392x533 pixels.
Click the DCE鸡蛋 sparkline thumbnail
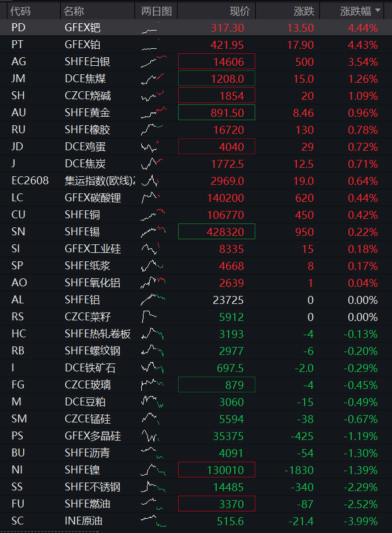click(x=150, y=146)
